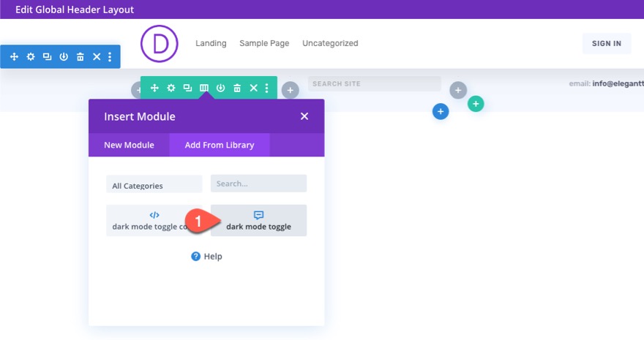
Task: Click the X icon in blue section toolbar
Action: coord(97,56)
